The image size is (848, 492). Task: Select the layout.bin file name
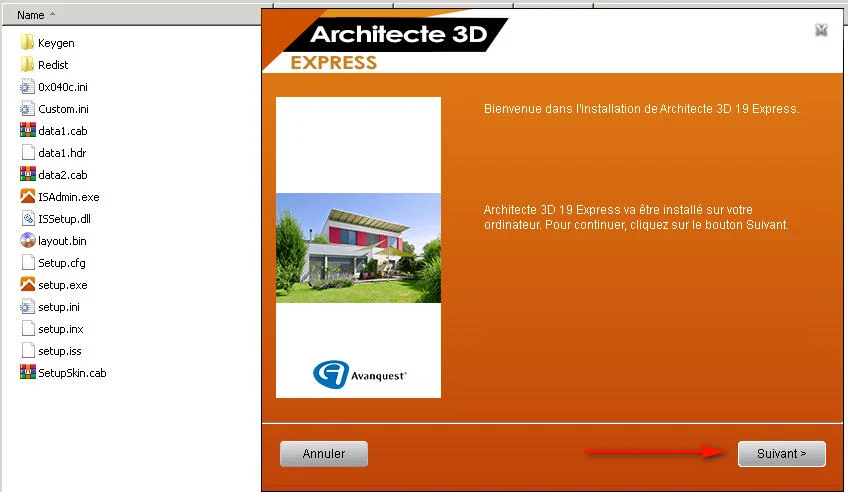pos(62,241)
